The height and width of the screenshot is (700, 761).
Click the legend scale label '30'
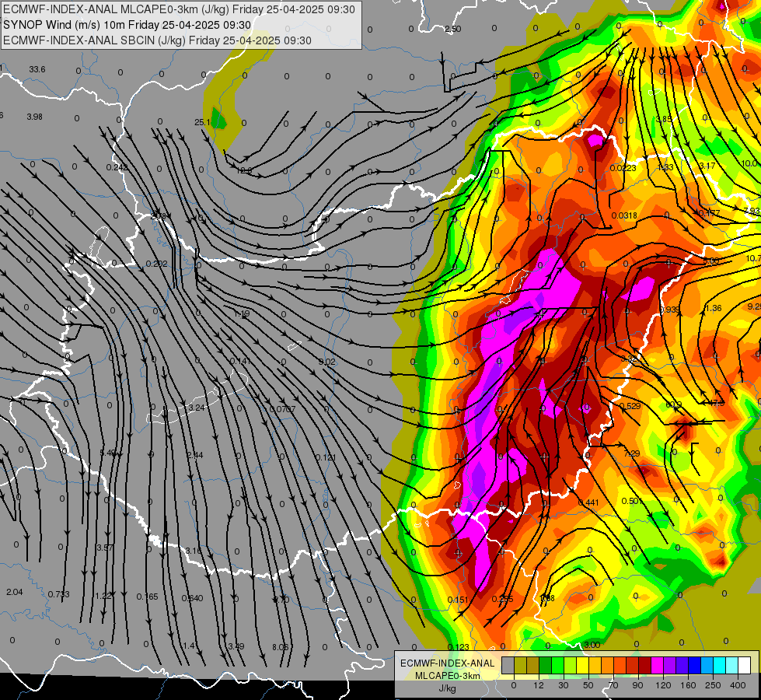point(563,685)
